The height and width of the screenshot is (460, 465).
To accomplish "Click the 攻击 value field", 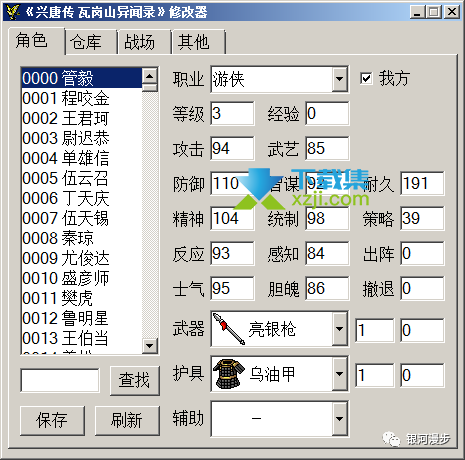I will (232, 148).
